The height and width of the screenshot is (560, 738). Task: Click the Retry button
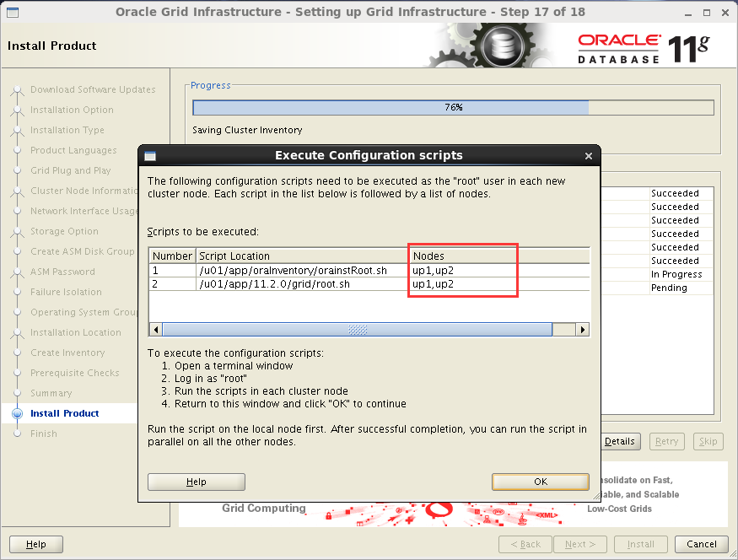666,441
